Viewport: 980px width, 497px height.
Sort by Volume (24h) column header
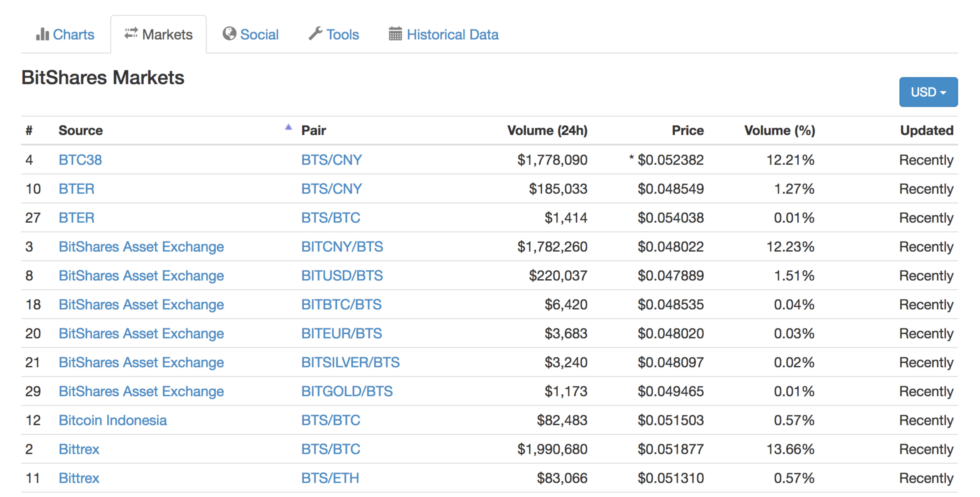(x=547, y=131)
